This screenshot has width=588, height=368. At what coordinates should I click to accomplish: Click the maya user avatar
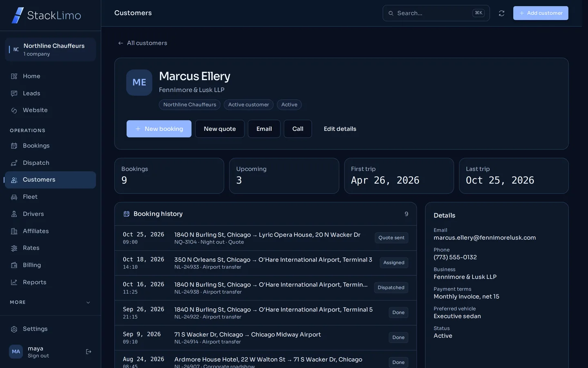pos(16,352)
